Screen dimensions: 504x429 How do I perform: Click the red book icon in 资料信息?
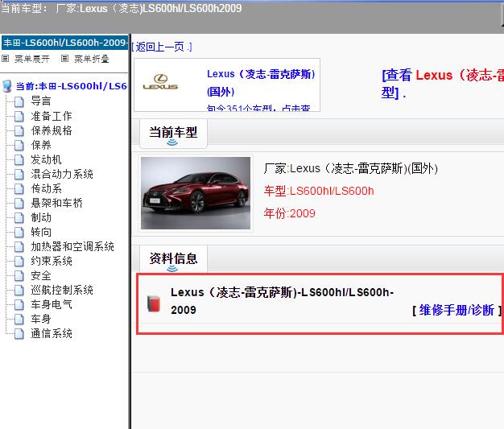point(154,303)
